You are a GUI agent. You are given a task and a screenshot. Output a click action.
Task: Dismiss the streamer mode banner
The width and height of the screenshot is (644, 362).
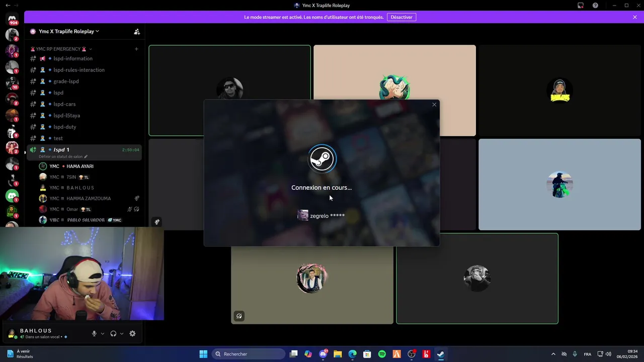pos(635,17)
